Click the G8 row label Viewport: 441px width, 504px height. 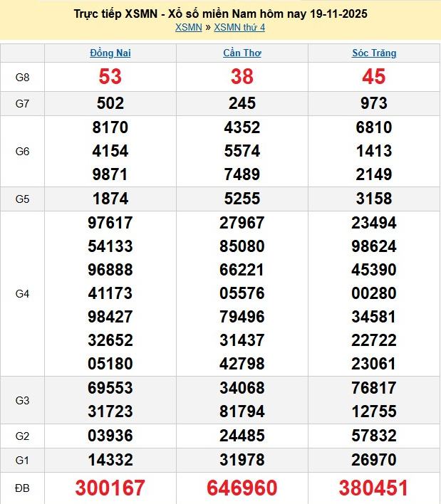22,77
